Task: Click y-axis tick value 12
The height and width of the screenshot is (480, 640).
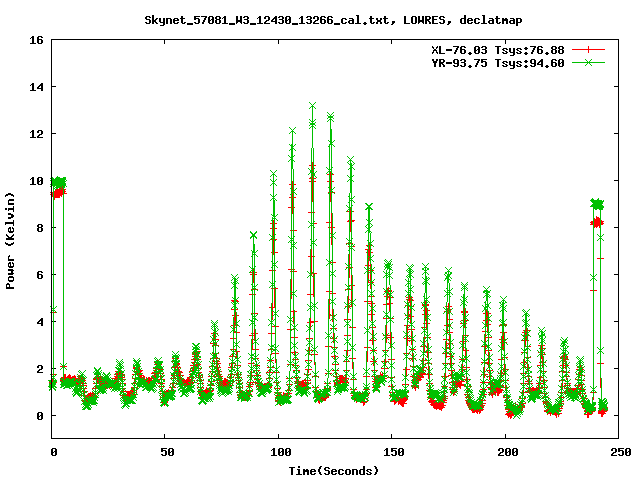Action: 36,134
